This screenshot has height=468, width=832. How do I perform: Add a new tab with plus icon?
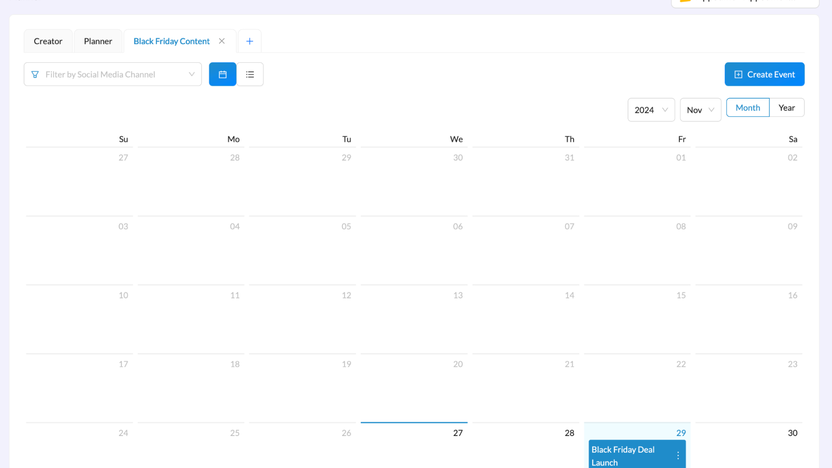pos(249,41)
